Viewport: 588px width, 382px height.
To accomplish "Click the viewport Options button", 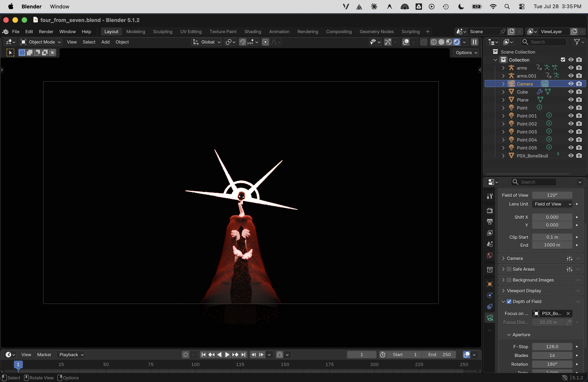I will click(466, 53).
